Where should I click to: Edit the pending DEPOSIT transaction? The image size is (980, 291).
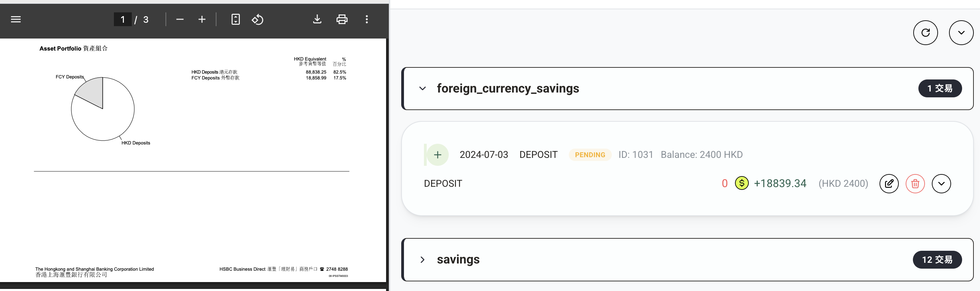click(x=889, y=183)
